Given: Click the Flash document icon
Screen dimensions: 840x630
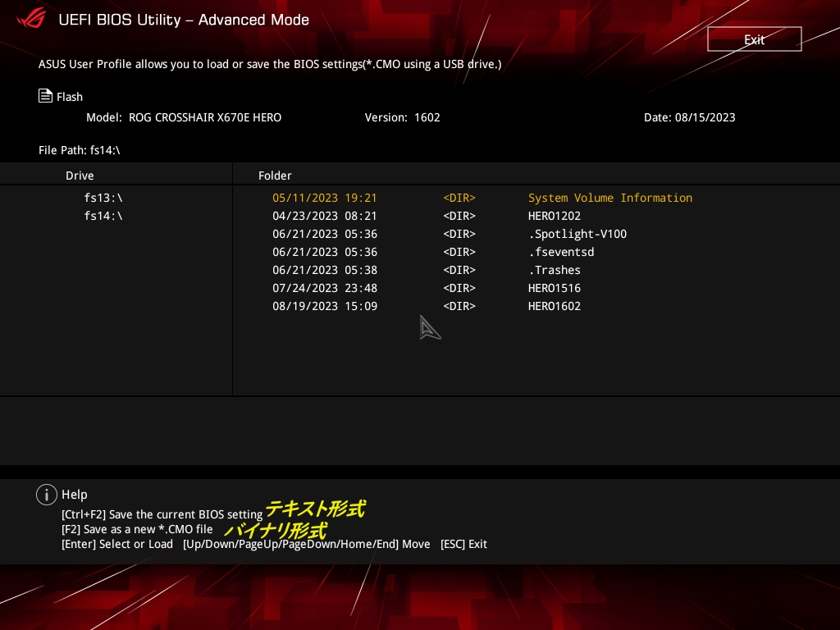Looking at the screenshot, I should point(46,96).
